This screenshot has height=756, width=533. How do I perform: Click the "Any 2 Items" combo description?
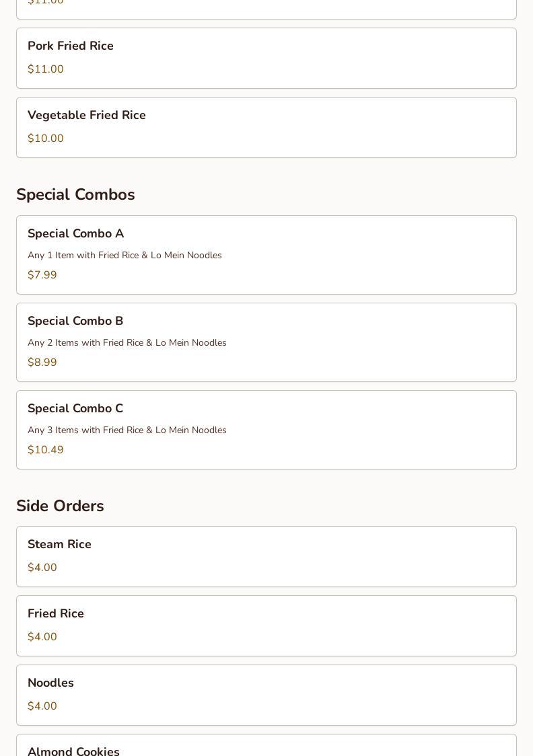pyautogui.click(x=127, y=343)
